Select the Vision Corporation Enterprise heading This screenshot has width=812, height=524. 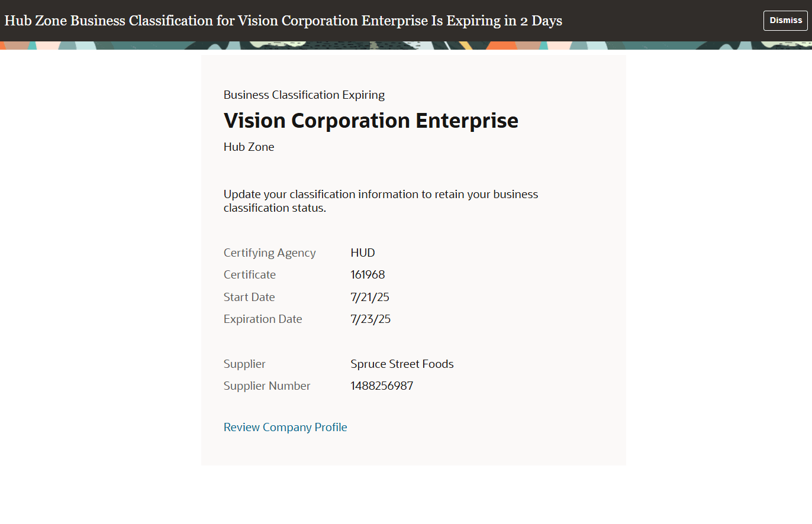pos(371,121)
